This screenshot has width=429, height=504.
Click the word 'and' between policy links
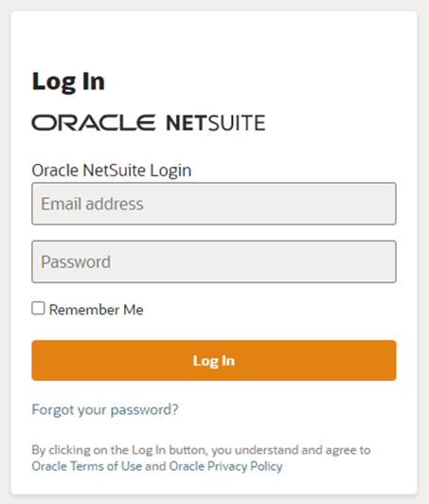(155, 466)
